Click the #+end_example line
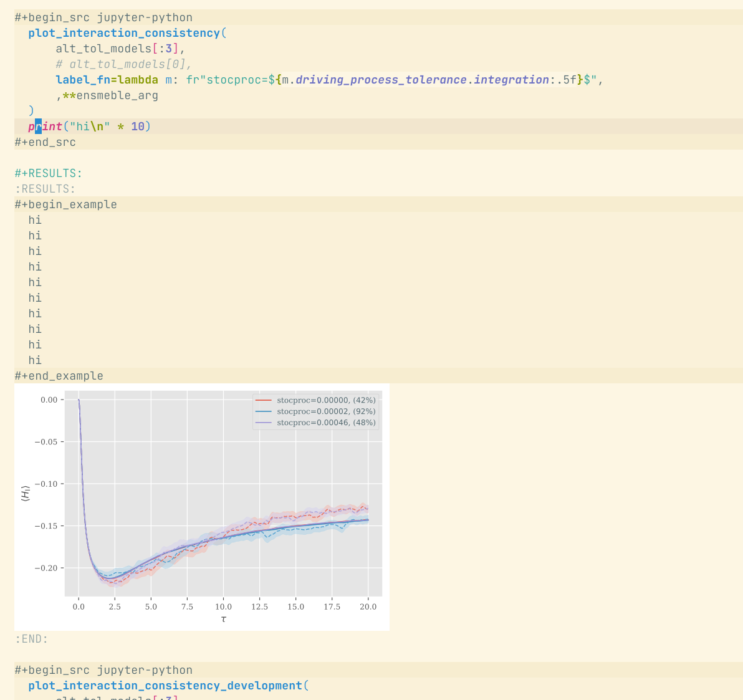The height and width of the screenshot is (700, 743). [x=59, y=376]
